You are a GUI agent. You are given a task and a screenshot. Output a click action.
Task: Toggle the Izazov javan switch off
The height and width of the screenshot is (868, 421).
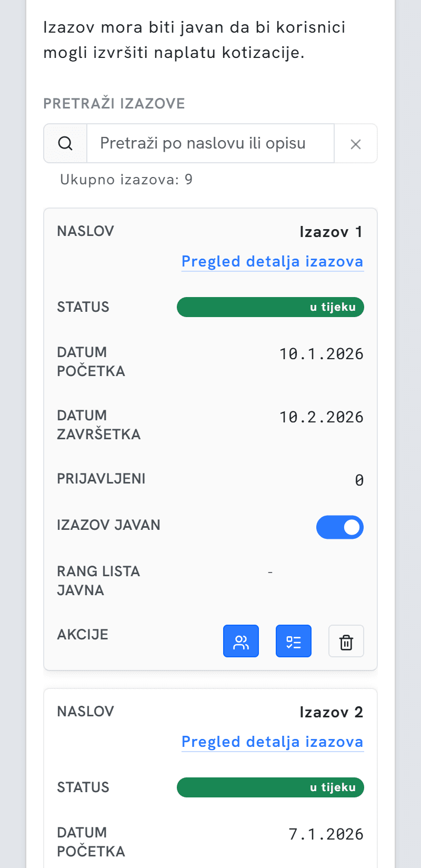(x=340, y=527)
